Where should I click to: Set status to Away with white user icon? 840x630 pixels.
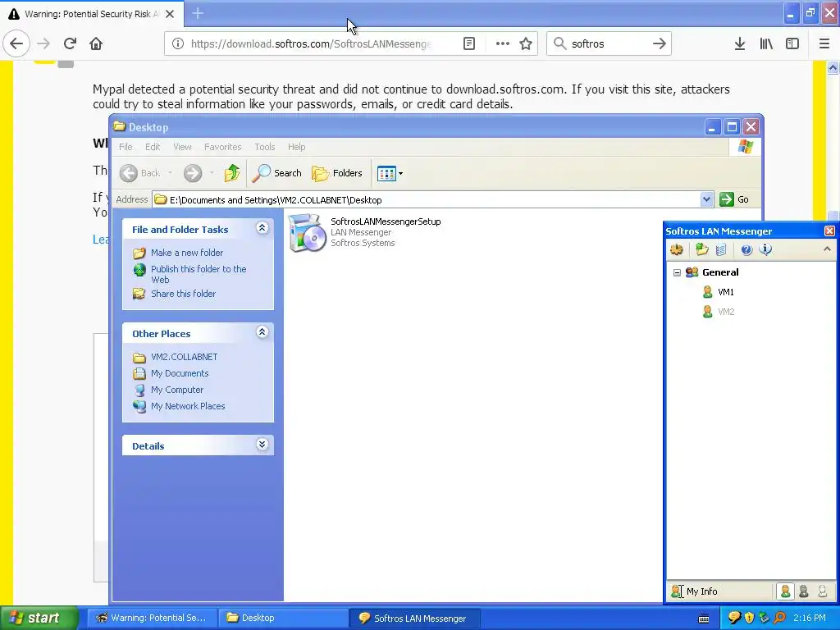coord(822,591)
